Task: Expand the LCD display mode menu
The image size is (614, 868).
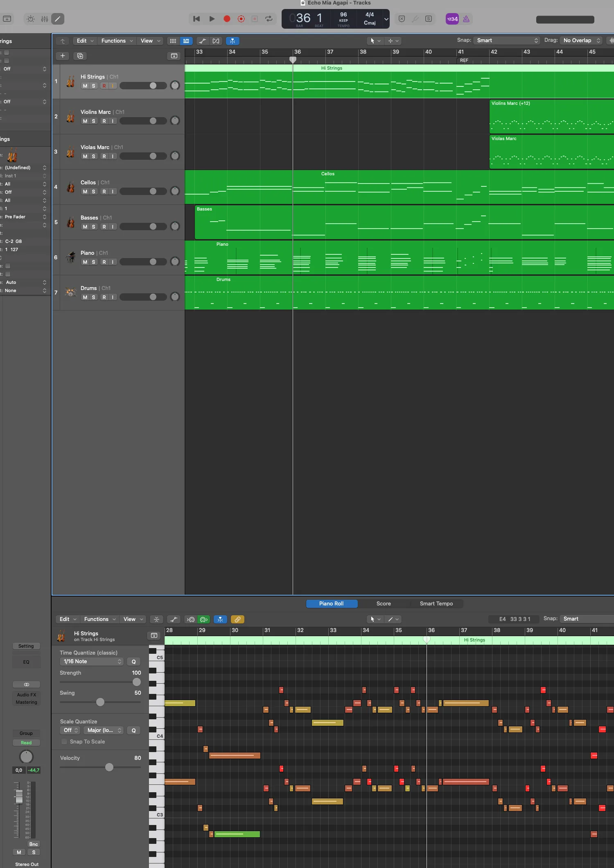Action: click(386, 19)
